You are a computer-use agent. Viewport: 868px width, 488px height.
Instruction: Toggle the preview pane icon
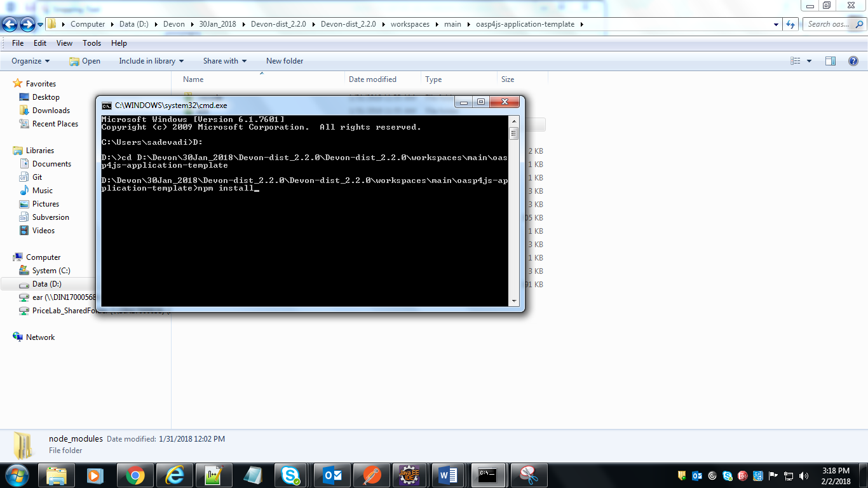[x=830, y=61]
